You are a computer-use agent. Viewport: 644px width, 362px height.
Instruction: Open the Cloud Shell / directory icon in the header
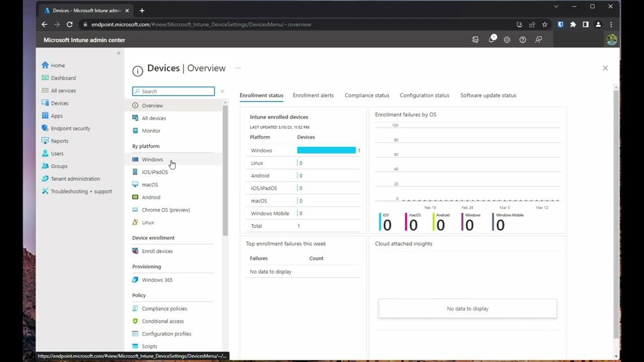(x=475, y=40)
